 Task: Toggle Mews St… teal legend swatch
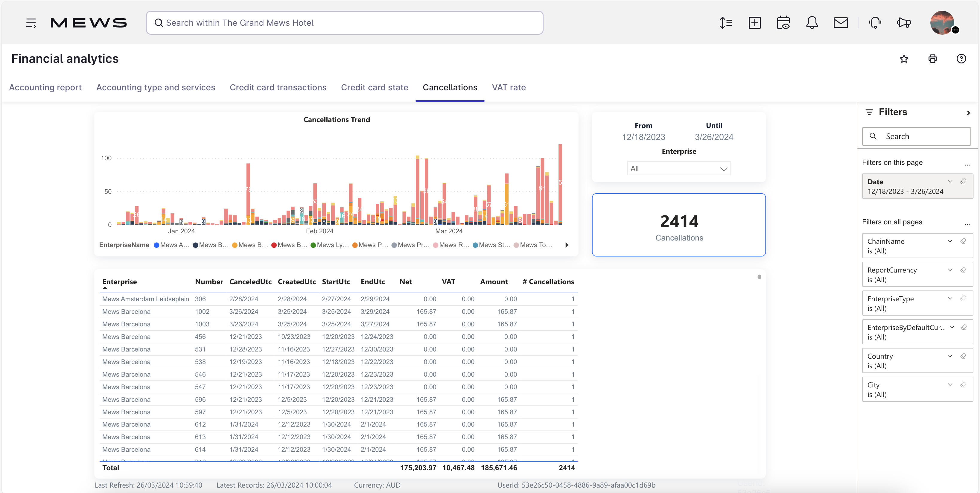475,245
